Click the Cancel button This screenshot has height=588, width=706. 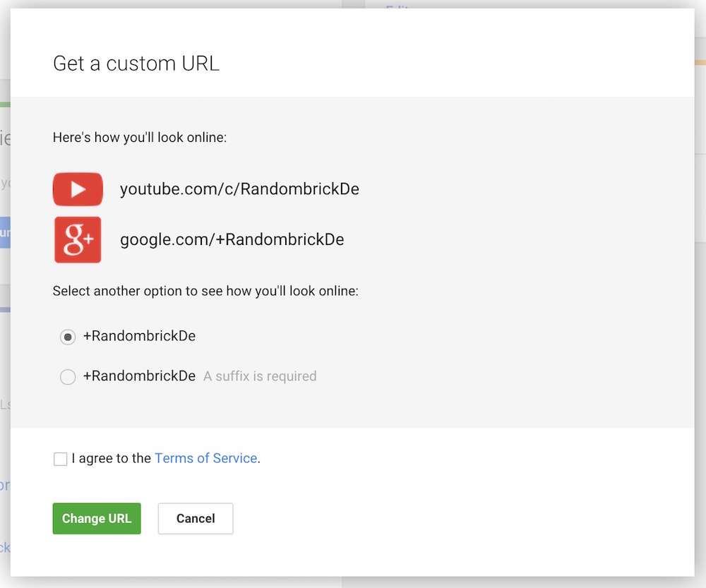(196, 519)
